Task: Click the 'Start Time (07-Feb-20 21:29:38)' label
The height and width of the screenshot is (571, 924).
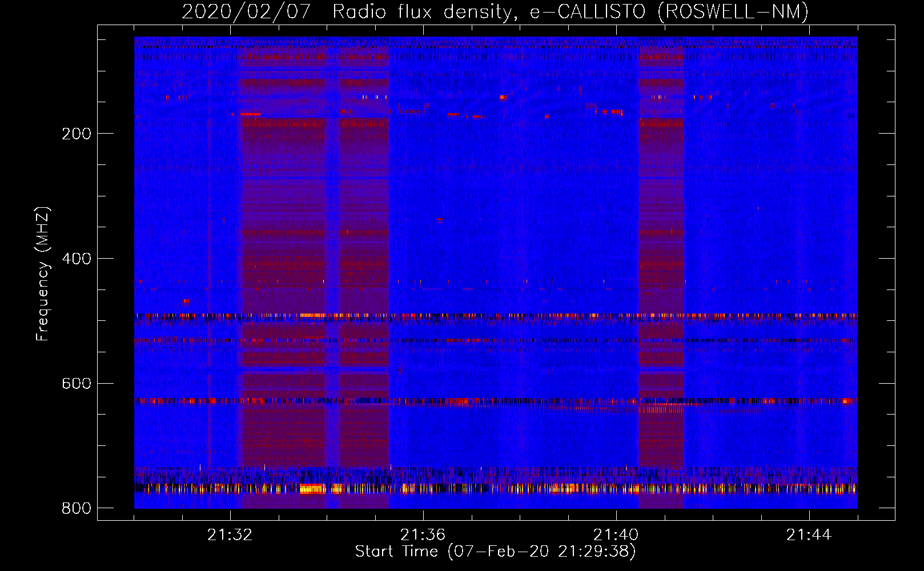Action: point(495,552)
